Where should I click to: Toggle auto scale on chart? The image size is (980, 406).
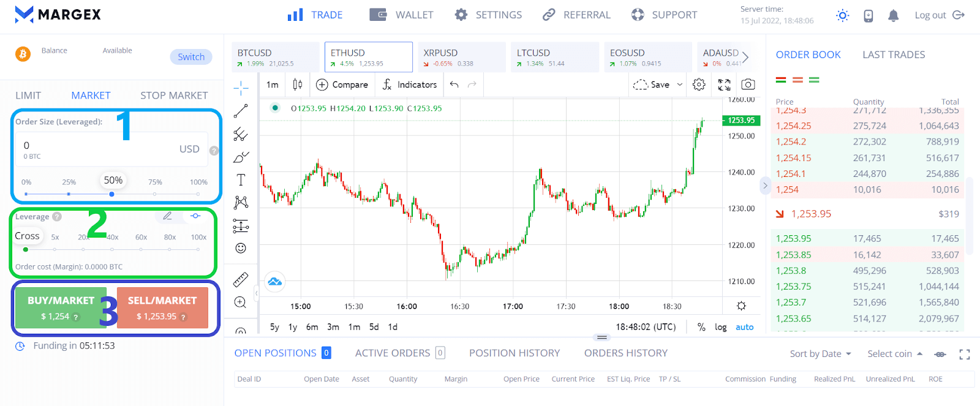point(745,327)
